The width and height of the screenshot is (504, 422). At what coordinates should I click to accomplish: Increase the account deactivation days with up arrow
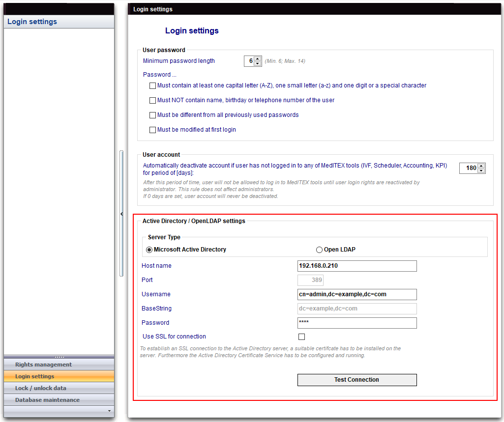point(481,166)
